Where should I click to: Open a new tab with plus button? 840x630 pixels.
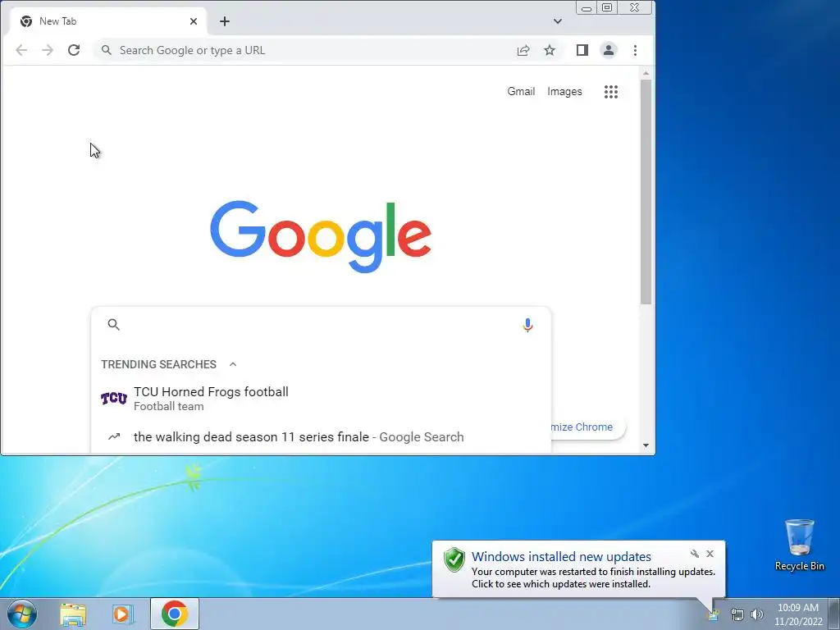tap(225, 21)
